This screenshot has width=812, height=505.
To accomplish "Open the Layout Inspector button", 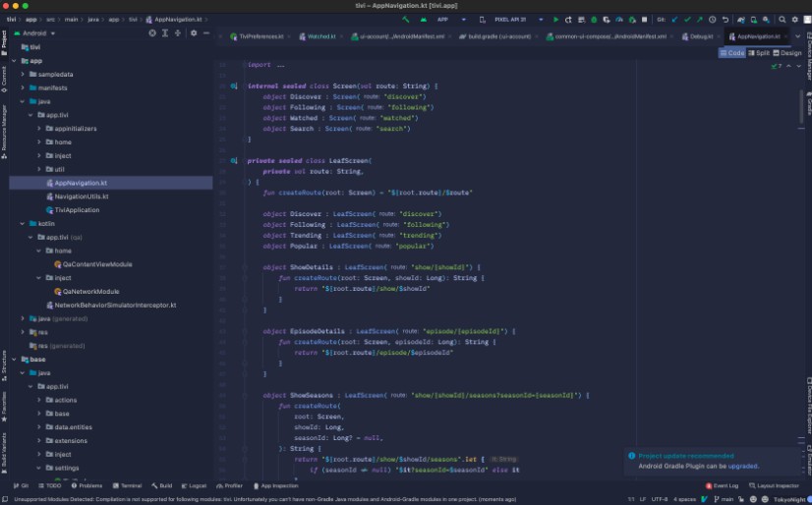I will pyautogui.click(x=775, y=486).
